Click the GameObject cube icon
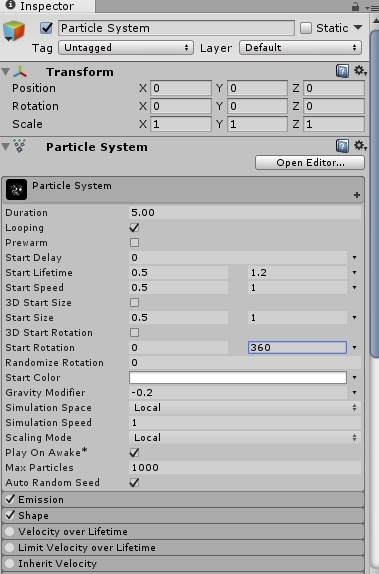The image size is (379, 574). [14, 31]
